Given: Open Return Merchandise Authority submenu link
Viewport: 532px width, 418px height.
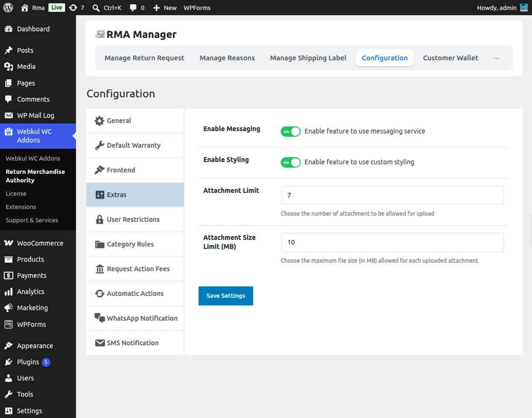Looking at the screenshot, I should coord(35,176).
